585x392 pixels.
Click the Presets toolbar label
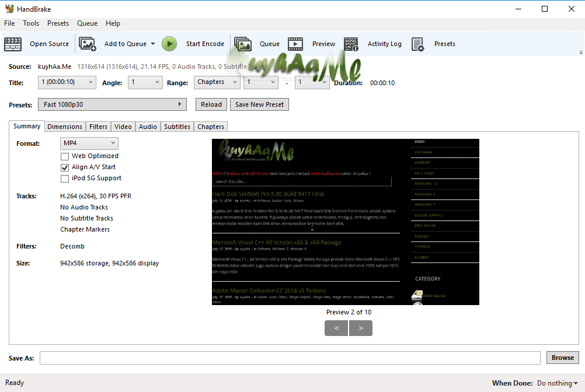pos(445,44)
